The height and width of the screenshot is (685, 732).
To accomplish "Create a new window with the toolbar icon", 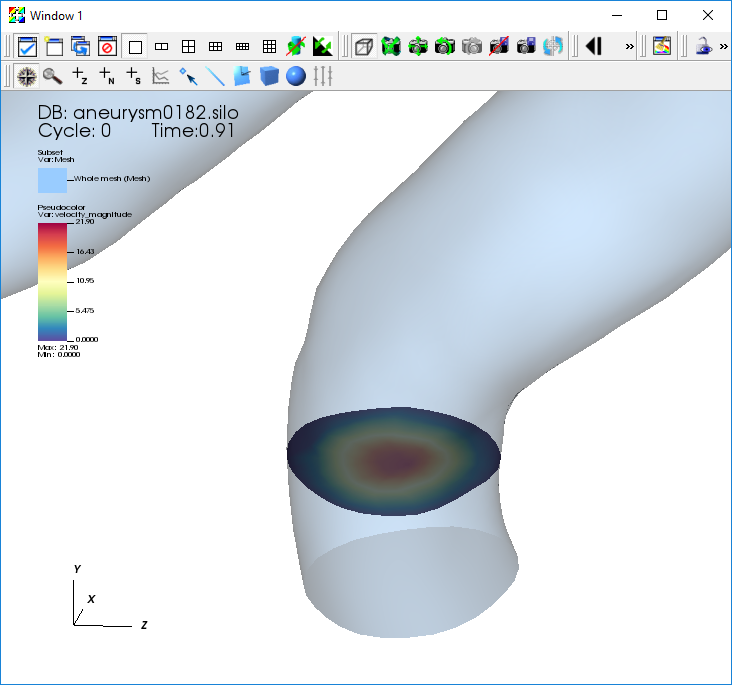I will (x=54, y=46).
